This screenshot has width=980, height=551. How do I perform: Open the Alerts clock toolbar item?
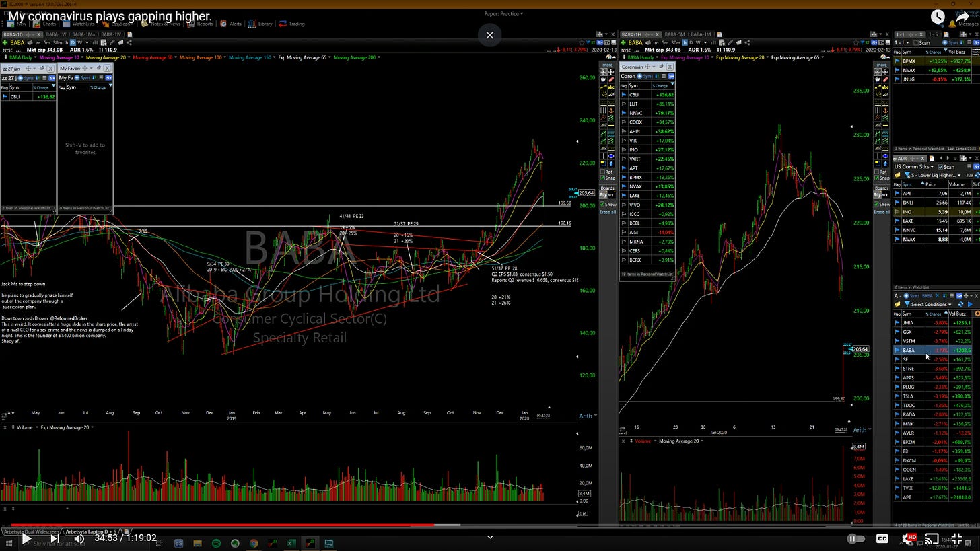(230, 24)
